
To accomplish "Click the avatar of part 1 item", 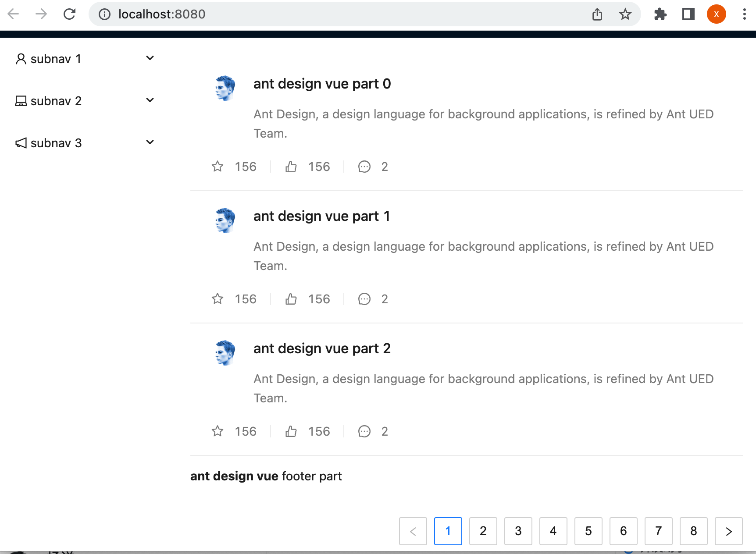I will click(x=225, y=220).
